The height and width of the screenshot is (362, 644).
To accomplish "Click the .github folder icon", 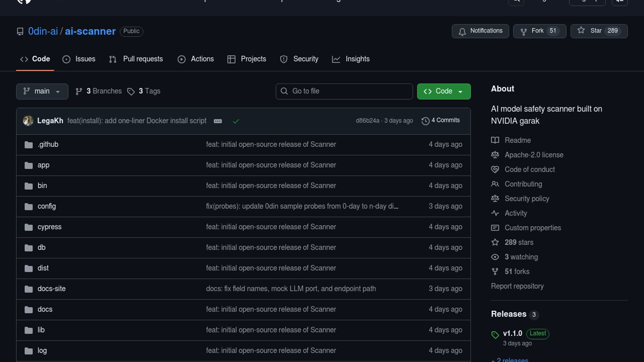I will [29, 145].
